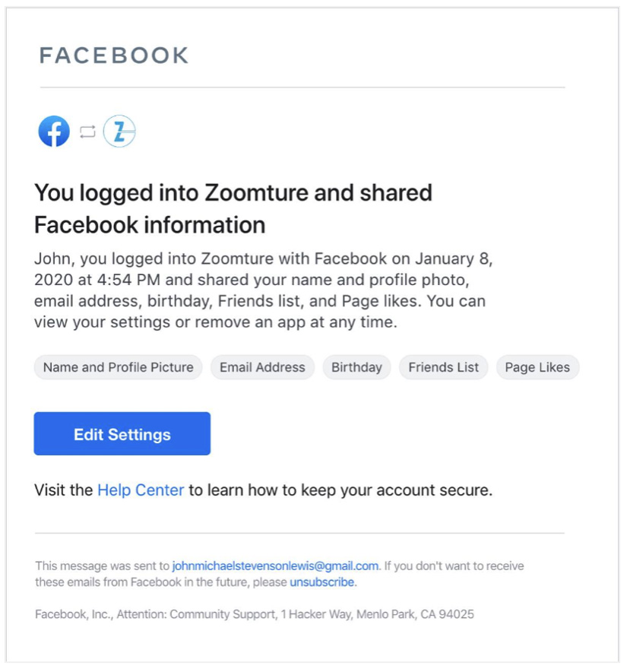Click the Facebook, Inc. address footer line
Viewport: 627px width, 672px height.
[x=255, y=614]
